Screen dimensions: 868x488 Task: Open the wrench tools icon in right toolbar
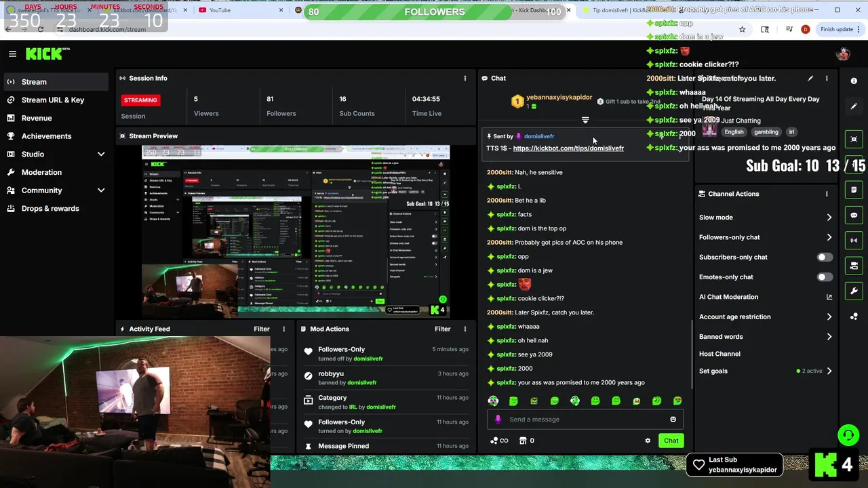854,291
